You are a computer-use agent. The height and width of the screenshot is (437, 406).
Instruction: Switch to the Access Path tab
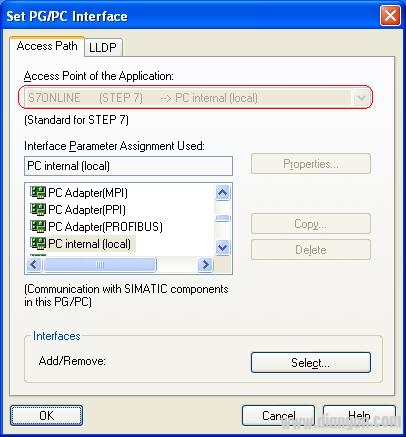click(x=47, y=46)
